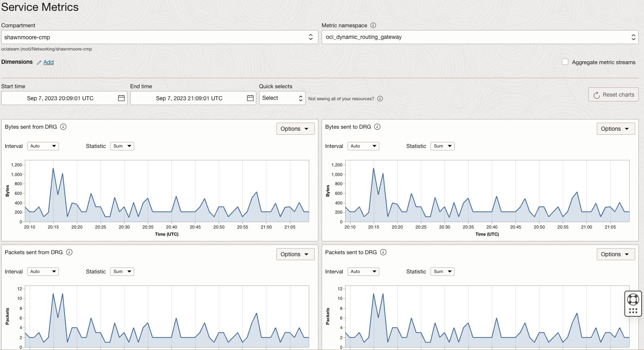Open the Quick selects dropdown

[x=282, y=98]
